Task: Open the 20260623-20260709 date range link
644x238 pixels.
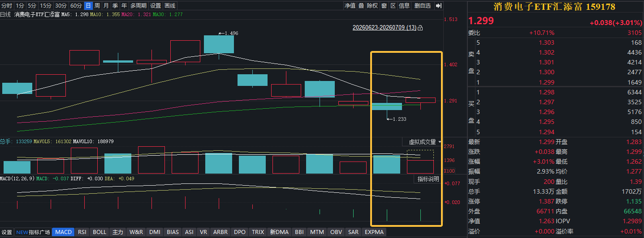Action: [x=385, y=28]
